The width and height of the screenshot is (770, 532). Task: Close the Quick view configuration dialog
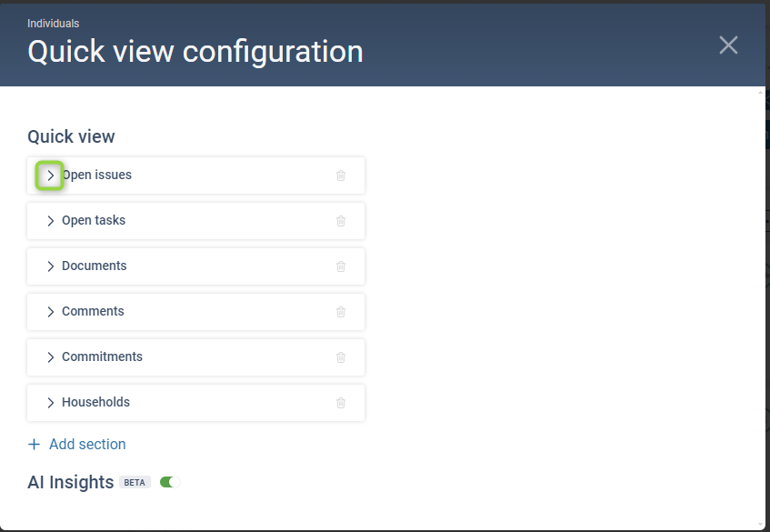click(x=728, y=45)
